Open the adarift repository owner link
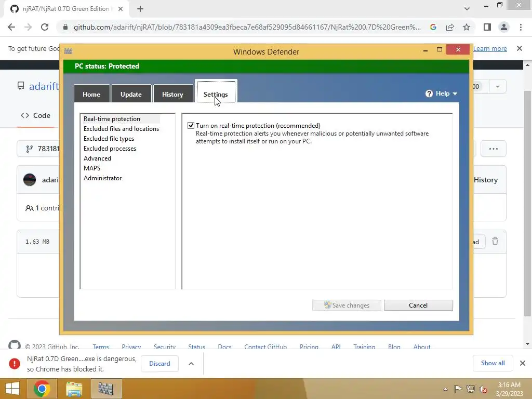The width and height of the screenshot is (532, 399). pos(44,86)
